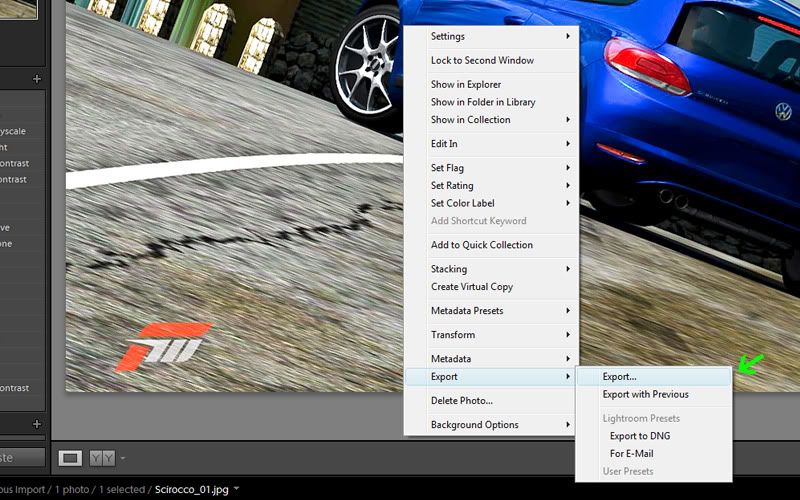This screenshot has height=500, width=800.
Task: Open the dropdown arrow beside the YY icon
Action: (x=123, y=458)
